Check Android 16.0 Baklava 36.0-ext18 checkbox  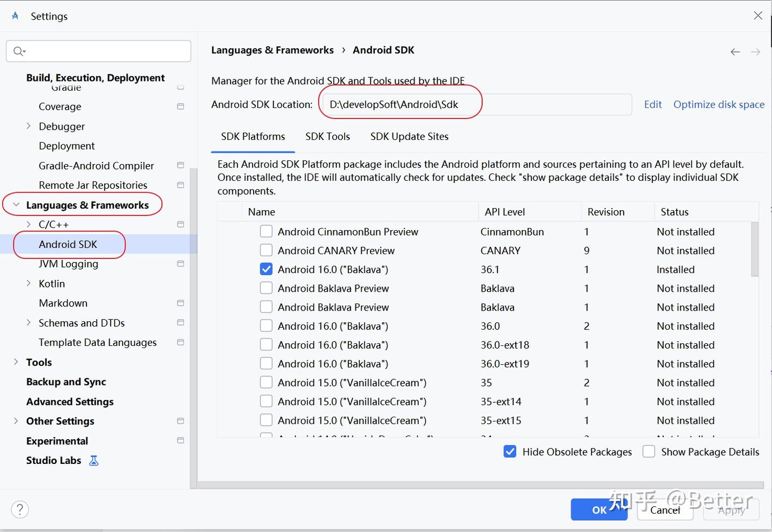pos(266,345)
